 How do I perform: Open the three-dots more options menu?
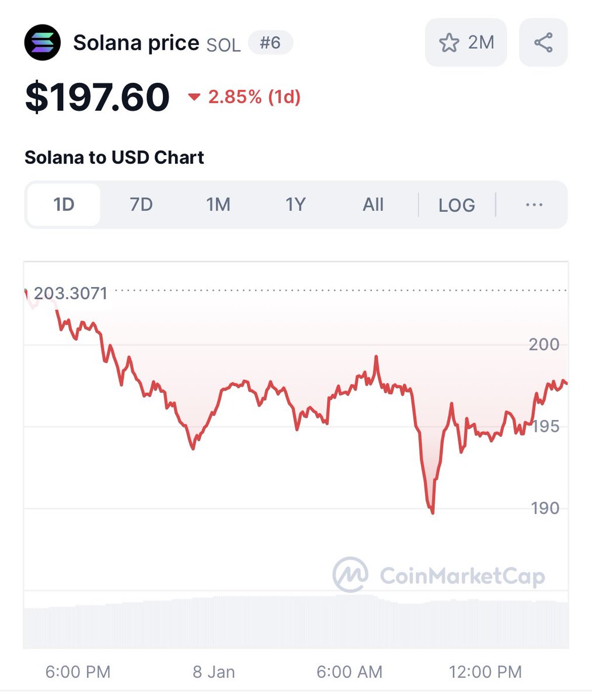click(x=534, y=205)
